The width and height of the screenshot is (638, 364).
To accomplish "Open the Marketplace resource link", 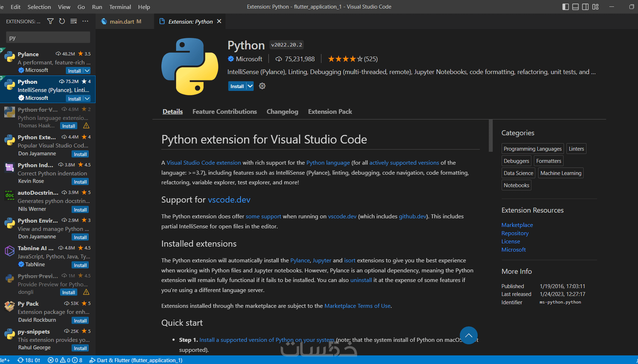I will pyautogui.click(x=517, y=225).
